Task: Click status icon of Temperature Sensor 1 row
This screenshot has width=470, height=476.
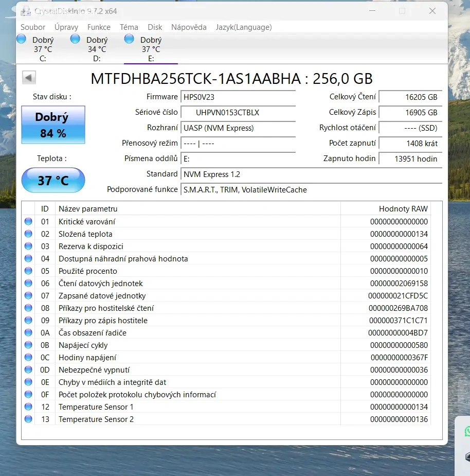Action: tap(28, 407)
